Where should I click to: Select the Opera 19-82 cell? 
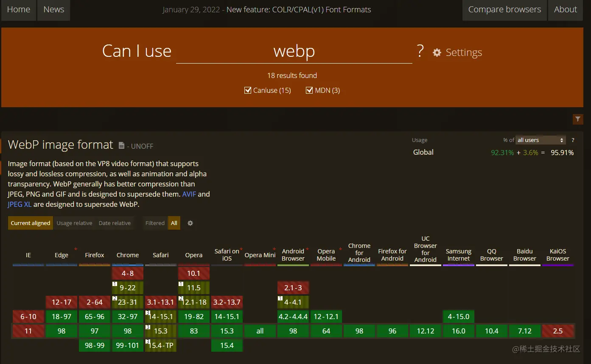click(194, 317)
